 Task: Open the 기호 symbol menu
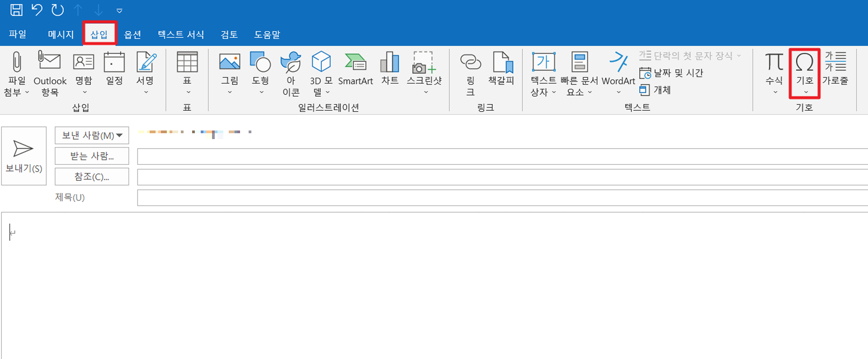tap(805, 73)
